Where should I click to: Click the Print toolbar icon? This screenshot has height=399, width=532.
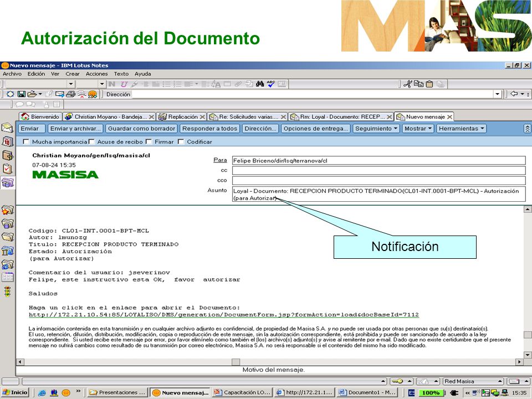coord(70,94)
